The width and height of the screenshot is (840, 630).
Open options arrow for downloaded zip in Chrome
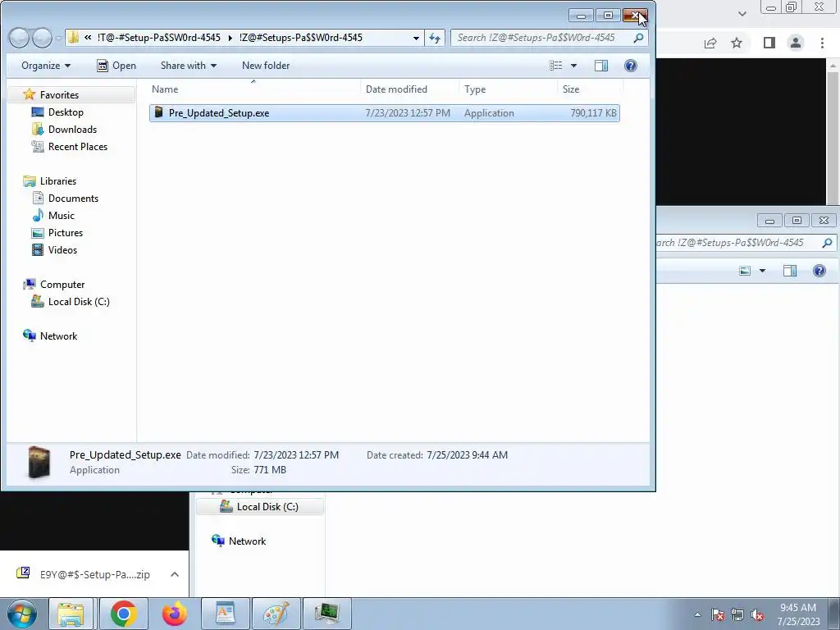tap(174, 574)
